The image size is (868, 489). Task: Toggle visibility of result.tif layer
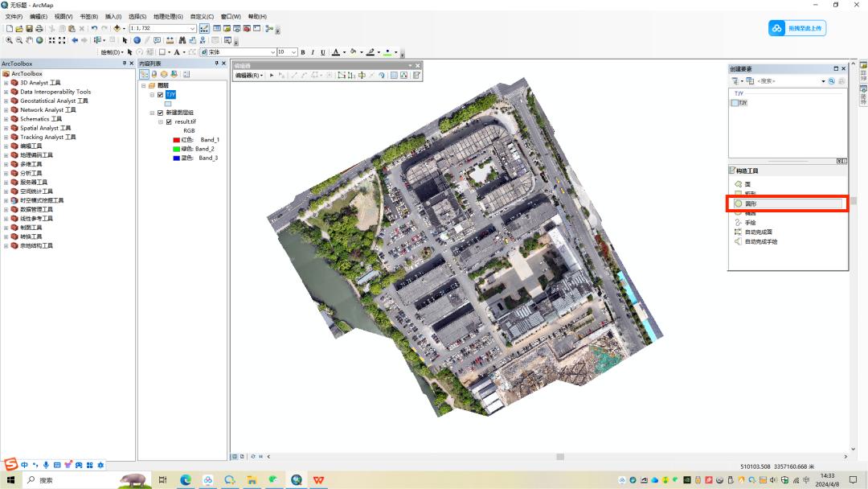tap(169, 121)
